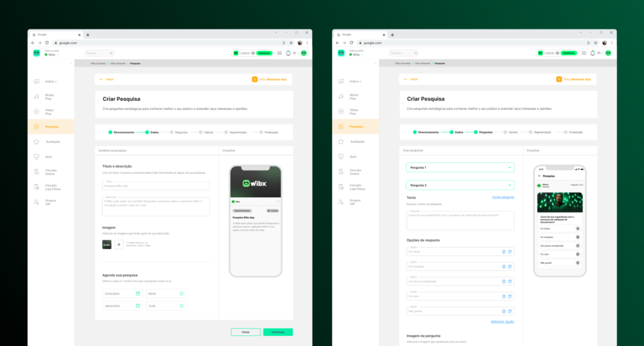644x346 pixels.
Task: Click the trash icon on the "Foi ótimo" option
Action: (x=503, y=252)
